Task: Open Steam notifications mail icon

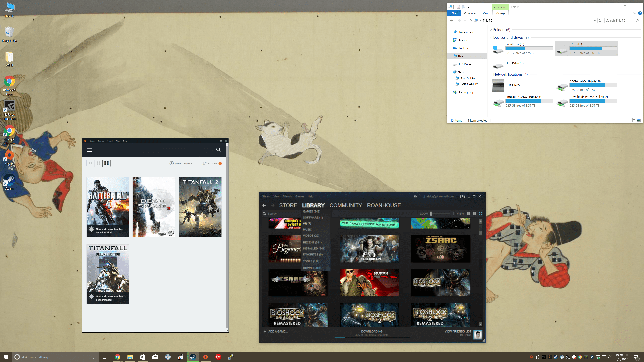Action: pos(415,196)
